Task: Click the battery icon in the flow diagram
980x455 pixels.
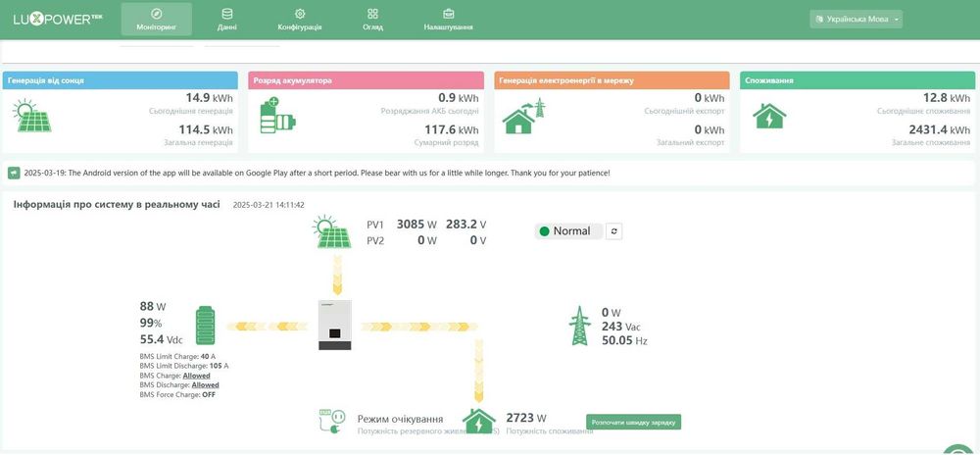Action: pyautogui.click(x=205, y=326)
